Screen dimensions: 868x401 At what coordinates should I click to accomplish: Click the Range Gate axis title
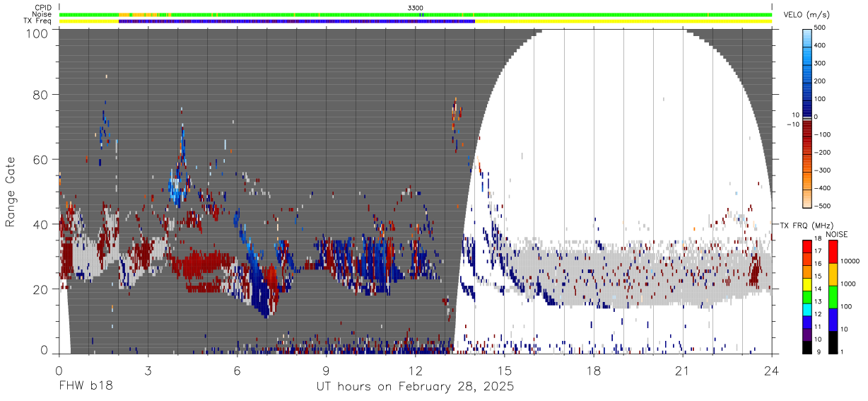pos(11,192)
